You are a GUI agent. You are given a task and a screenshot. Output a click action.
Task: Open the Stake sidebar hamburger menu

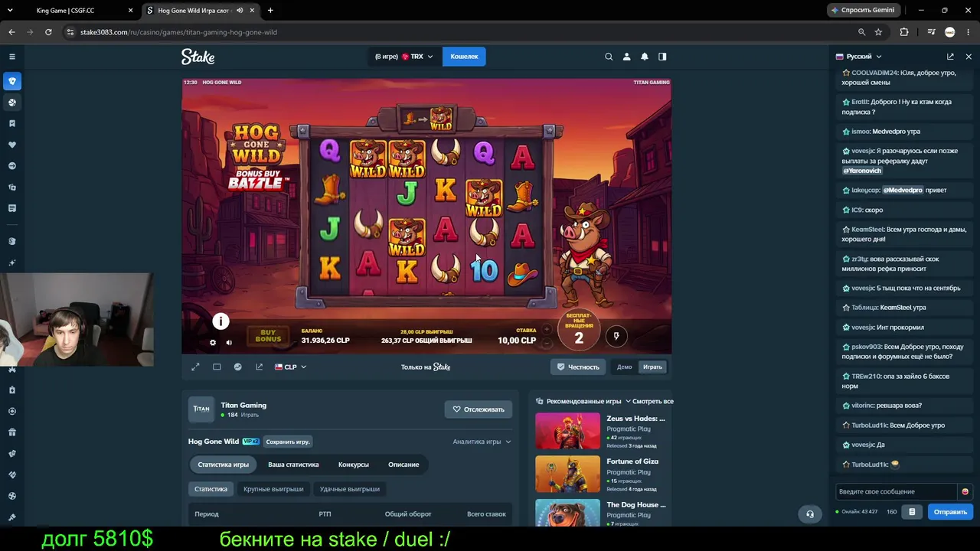(x=12, y=57)
